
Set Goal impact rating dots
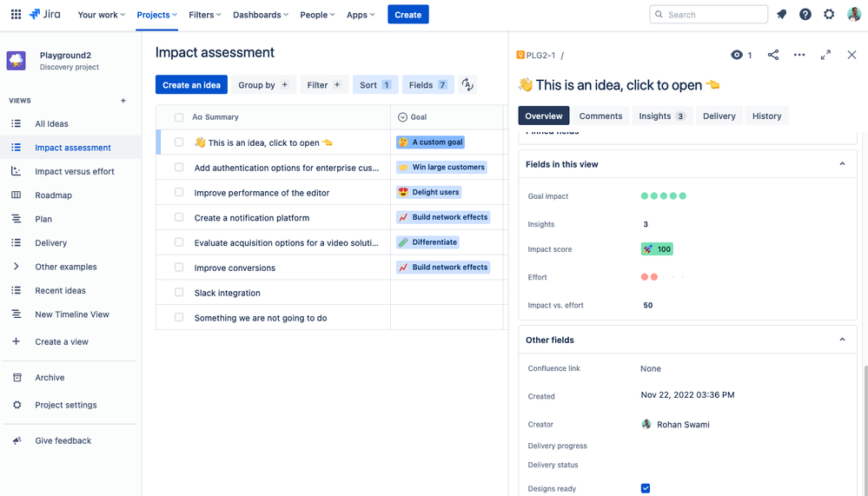(663, 195)
